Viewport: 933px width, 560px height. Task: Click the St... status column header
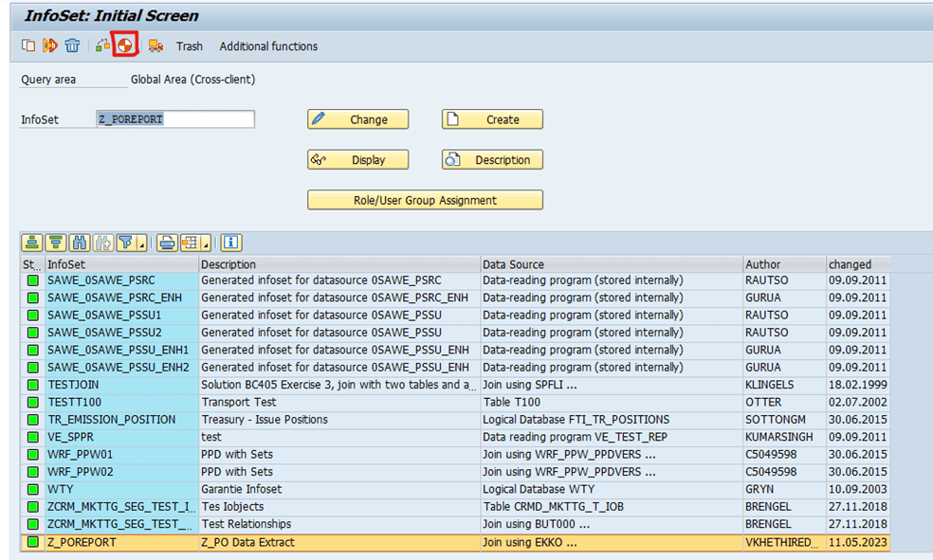(32, 264)
